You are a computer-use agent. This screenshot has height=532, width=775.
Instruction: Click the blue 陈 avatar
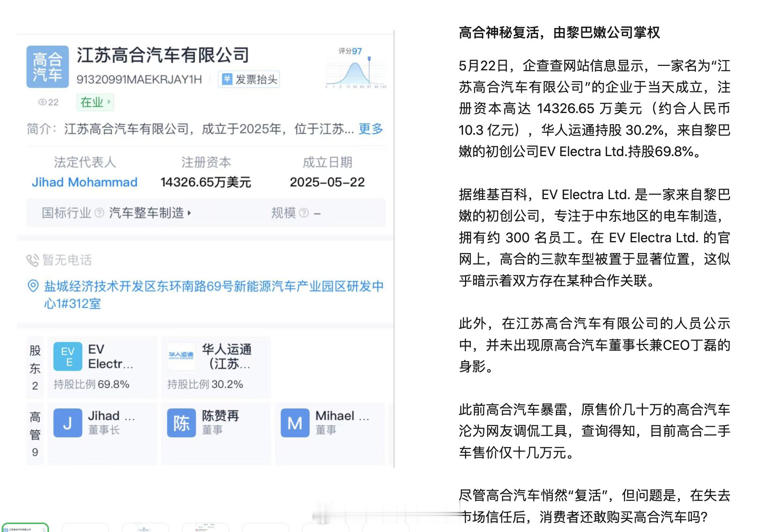(181, 423)
